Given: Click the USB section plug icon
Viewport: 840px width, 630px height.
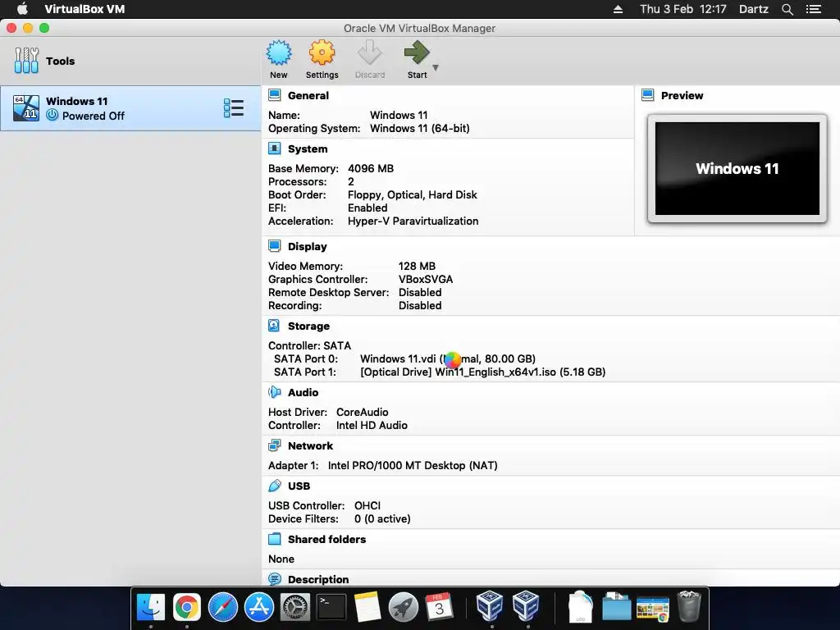Looking at the screenshot, I should click(274, 486).
